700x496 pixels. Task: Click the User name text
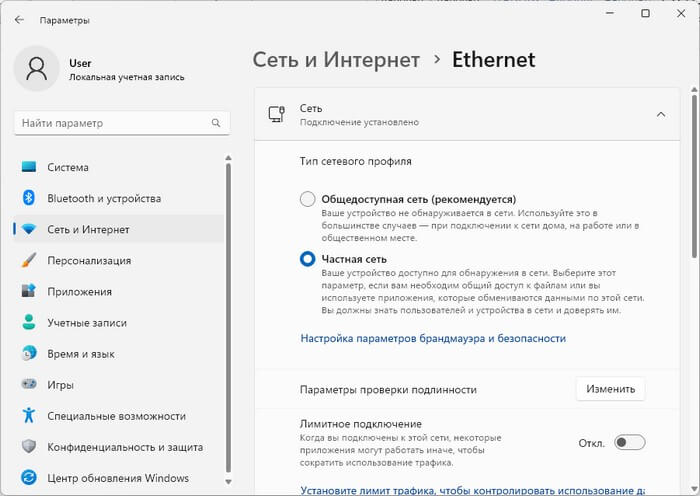coord(80,63)
